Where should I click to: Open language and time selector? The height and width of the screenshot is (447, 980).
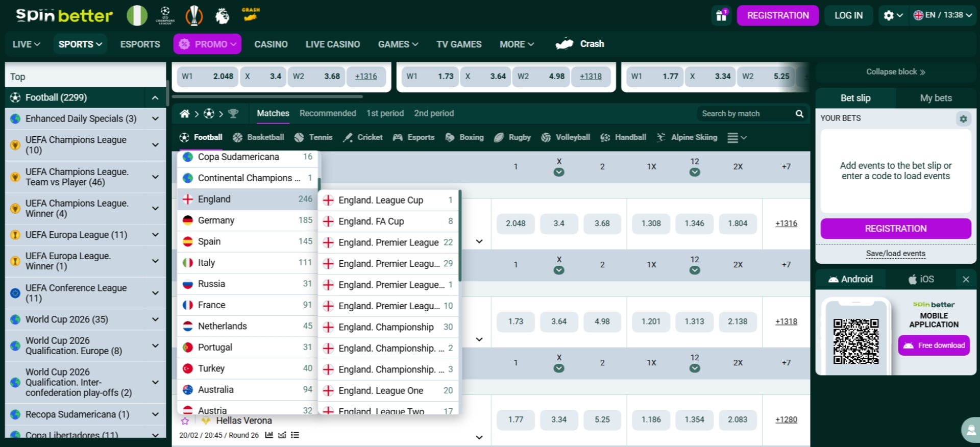click(x=943, y=15)
